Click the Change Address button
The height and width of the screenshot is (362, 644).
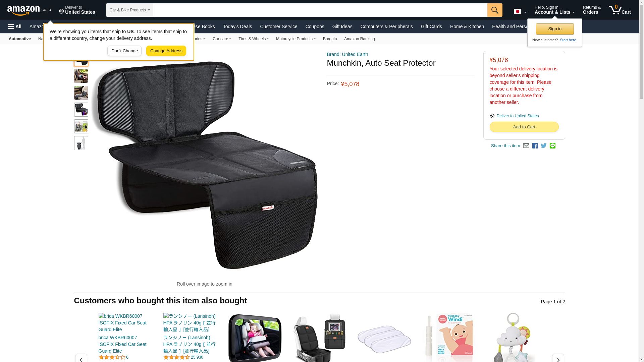pos(166,51)
